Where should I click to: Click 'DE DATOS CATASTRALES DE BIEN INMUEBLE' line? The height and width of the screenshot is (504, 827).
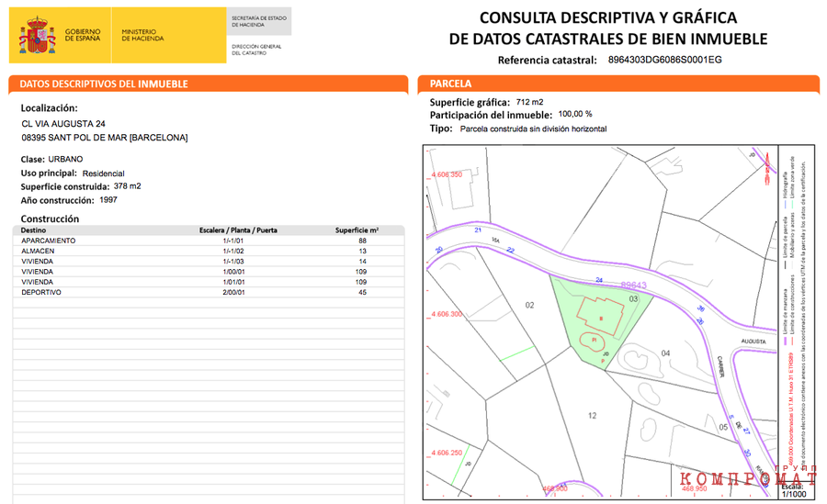click(608, 39)
